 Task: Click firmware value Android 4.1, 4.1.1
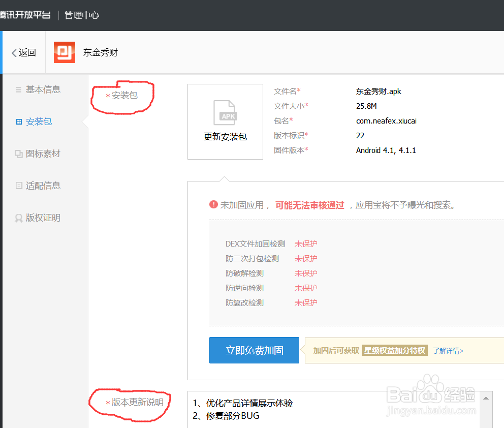pyautogui.click(x=386, y=150)
